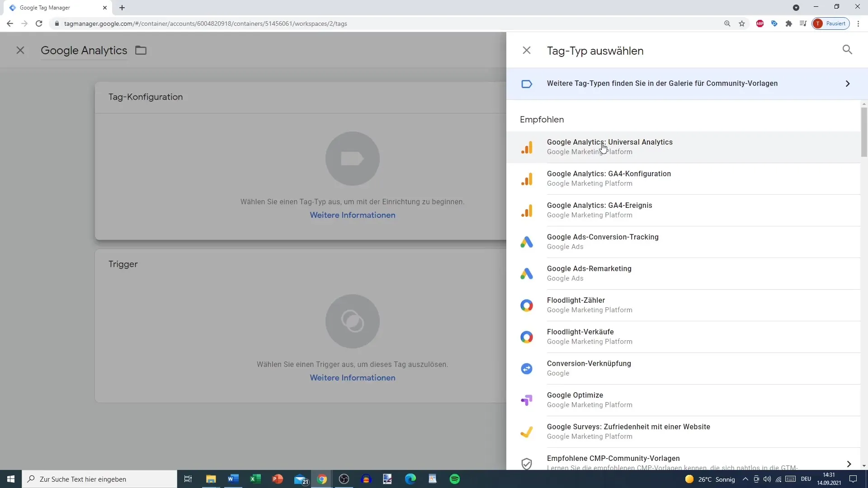Choose Google Surveys: Zufriedenheit mit einer Website
The width and height of the screenshot is (868, 488).
(683, 432)
